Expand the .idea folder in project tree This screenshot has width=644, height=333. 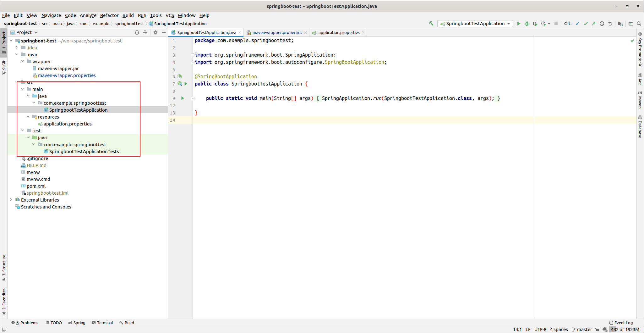click(x=17, y=47)
